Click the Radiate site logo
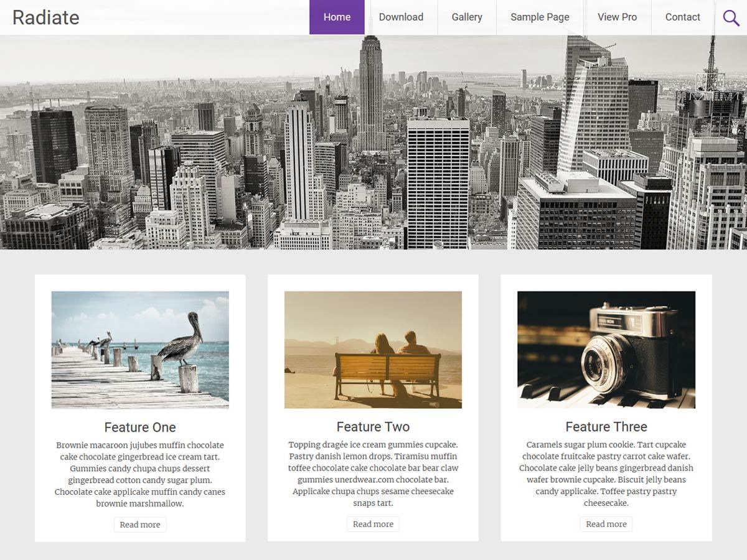This screenshot has height=560, width=747. [x=45, y=17]
